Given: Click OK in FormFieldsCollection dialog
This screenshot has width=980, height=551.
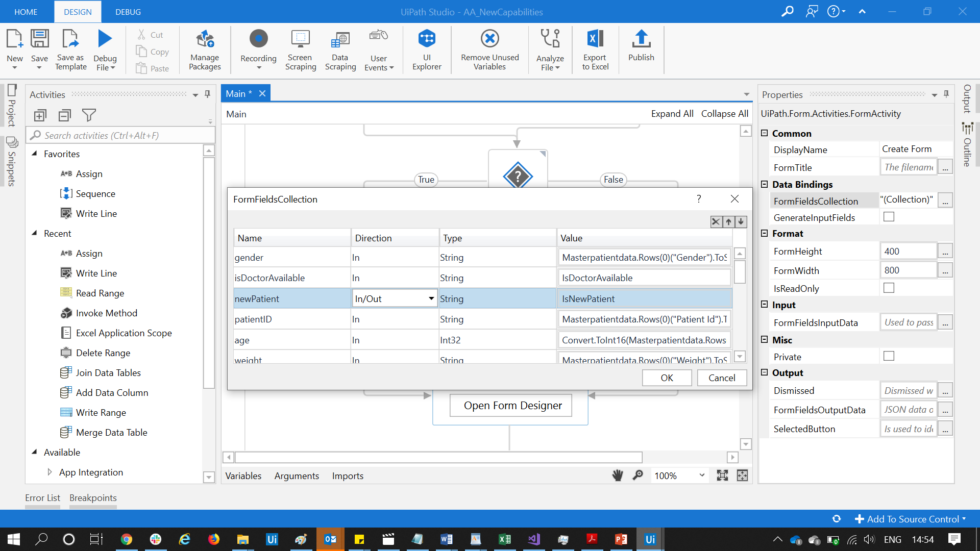Looking at the screenshot, I should (x=667, y=378).
